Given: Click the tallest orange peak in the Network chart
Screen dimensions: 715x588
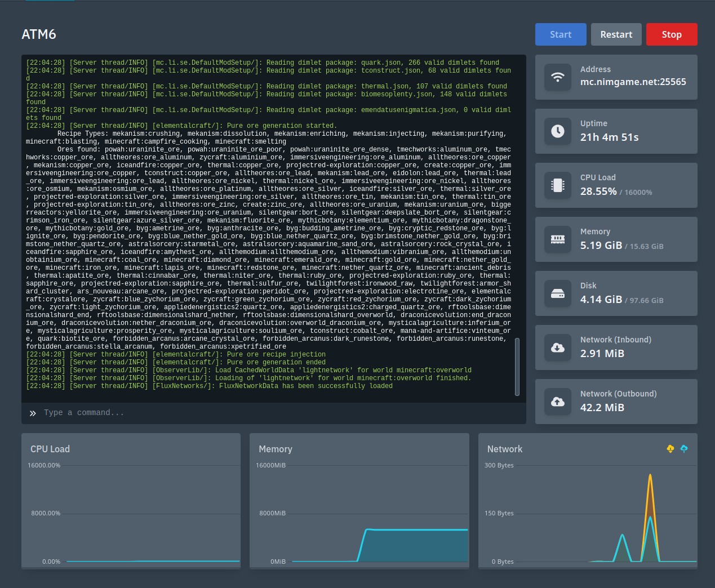Looking at the screenshot, I should point(650,479).
